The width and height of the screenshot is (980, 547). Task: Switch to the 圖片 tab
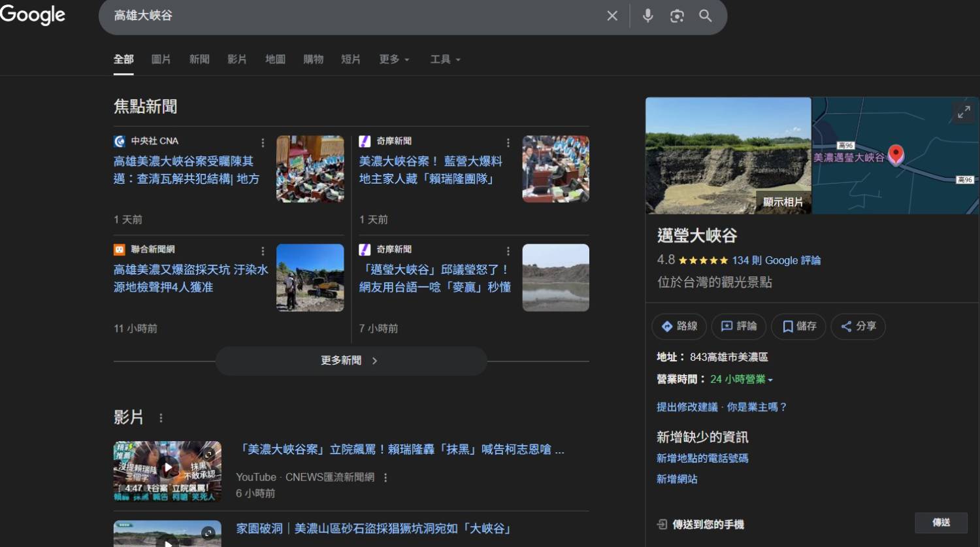coord(161,59)
